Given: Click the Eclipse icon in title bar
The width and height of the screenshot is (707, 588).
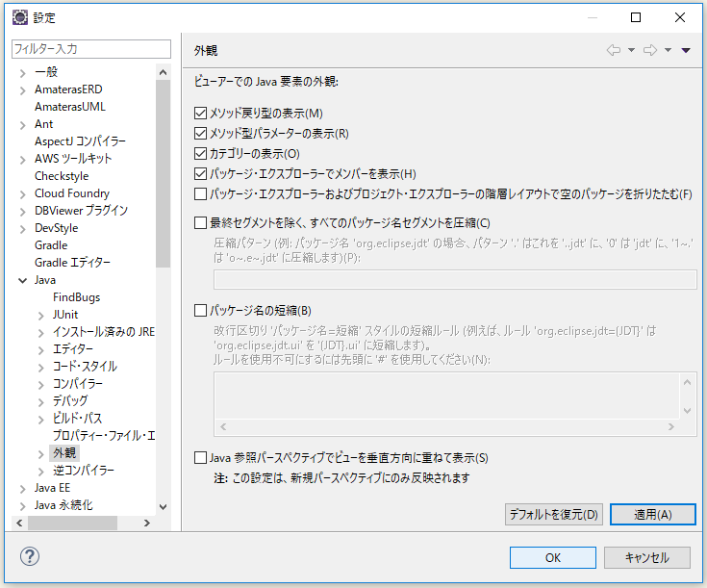Looking at the screenshot, I should (x=20, y=17).
